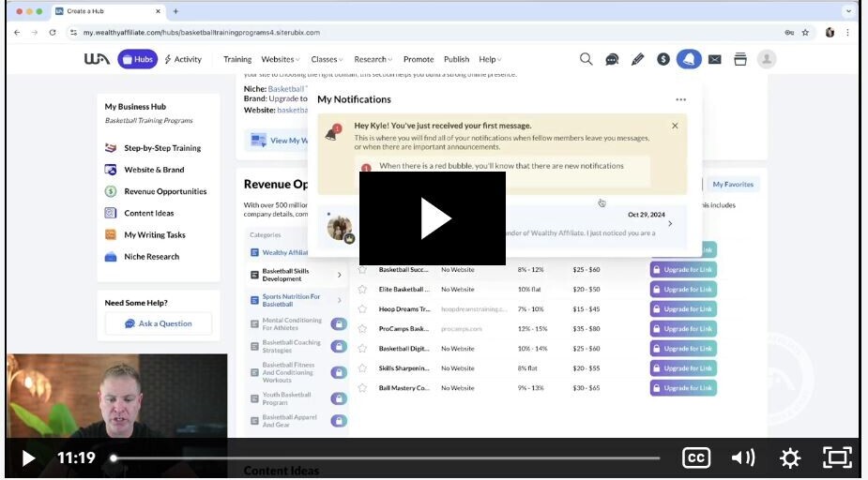Click the lock on Basketball Apparel And Gear
Screen dimensions: 868x480
point(339,421)
